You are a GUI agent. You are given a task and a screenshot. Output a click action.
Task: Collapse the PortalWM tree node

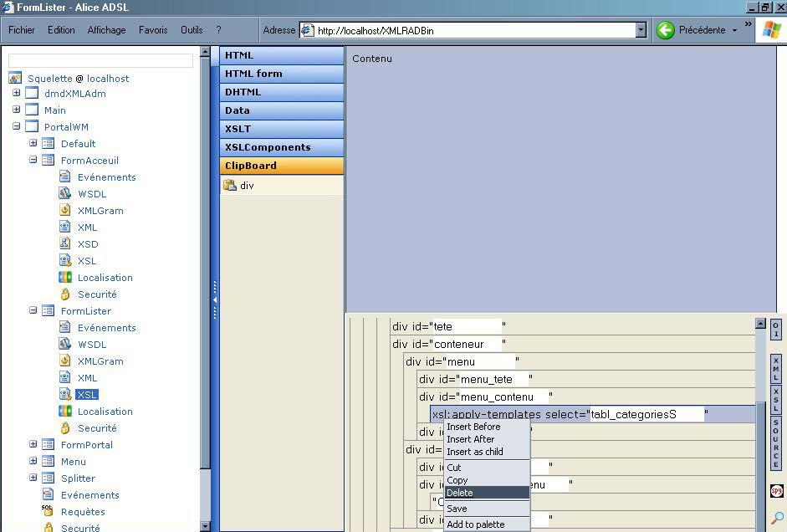click(x=16, y=127)
